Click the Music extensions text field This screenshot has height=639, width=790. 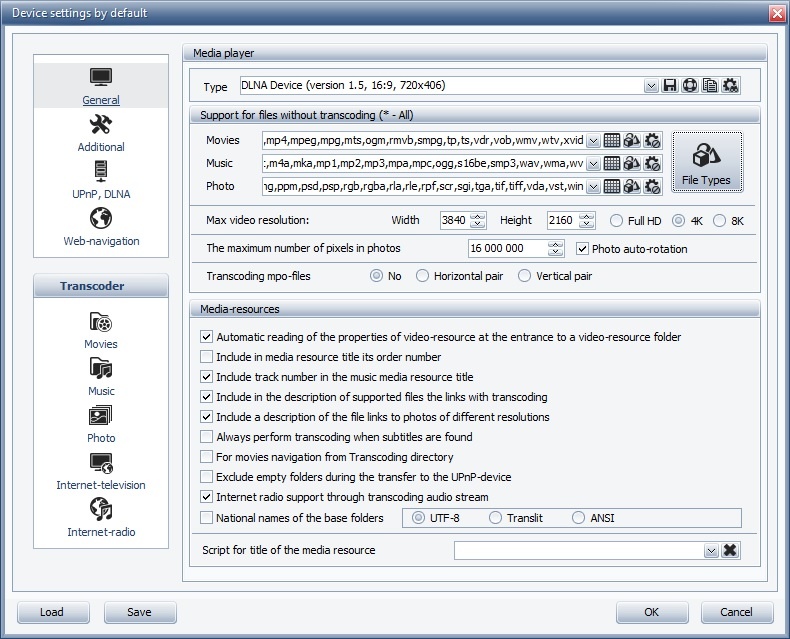pos(424,163)
